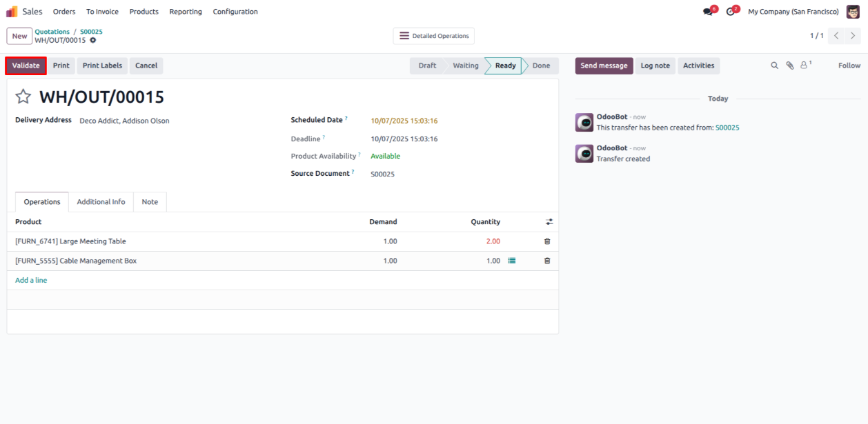Search messages with magnifier icon in chatter
868x424 pixels.
[x=774, y=65]
